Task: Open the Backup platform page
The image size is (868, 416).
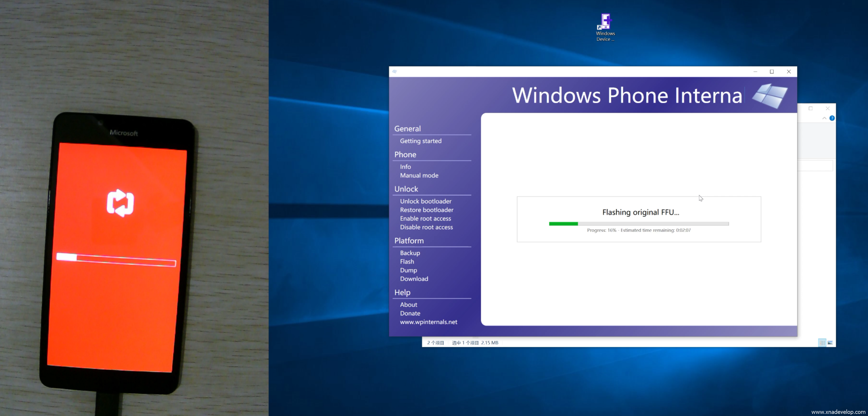Action: click(x=410, y=253)
